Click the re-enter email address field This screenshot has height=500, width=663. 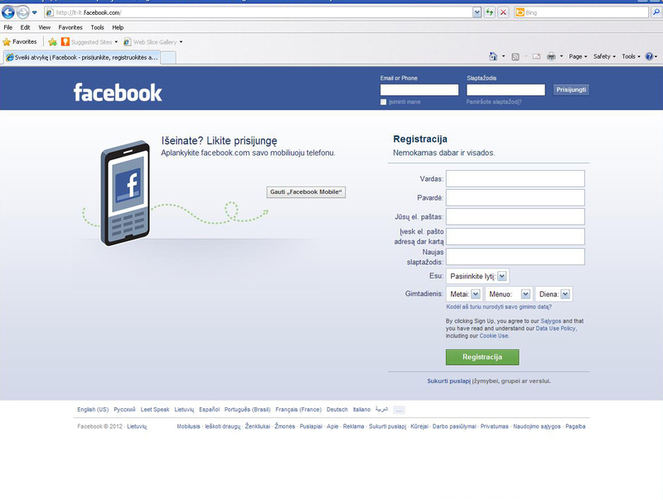point(515,237)
